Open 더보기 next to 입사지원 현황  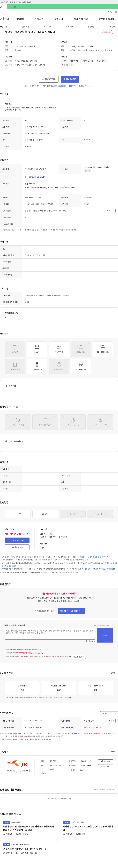(114, 673)
